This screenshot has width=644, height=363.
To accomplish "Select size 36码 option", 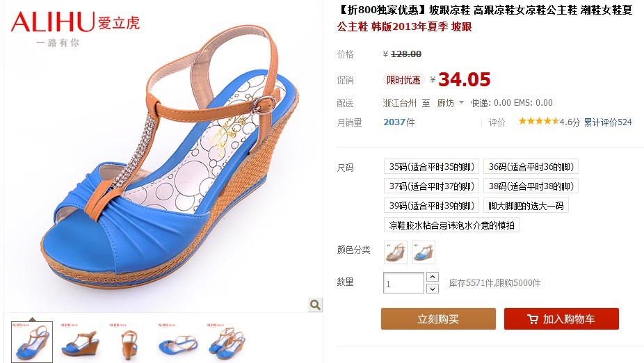I will point(531,166).
